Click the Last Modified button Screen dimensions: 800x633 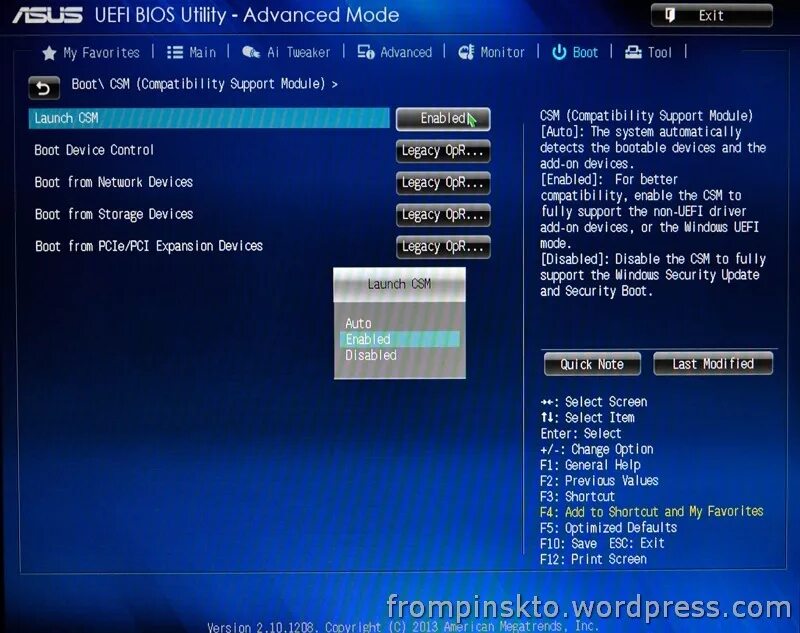(x=713, y=364)
